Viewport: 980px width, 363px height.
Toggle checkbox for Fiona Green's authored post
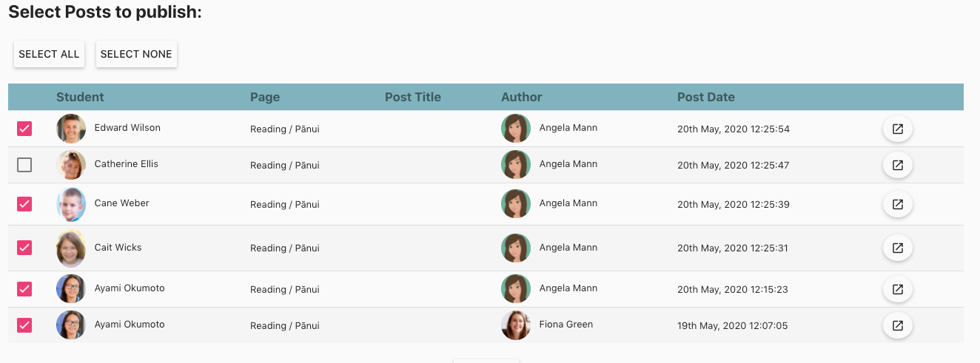click(x=24, y=325)
